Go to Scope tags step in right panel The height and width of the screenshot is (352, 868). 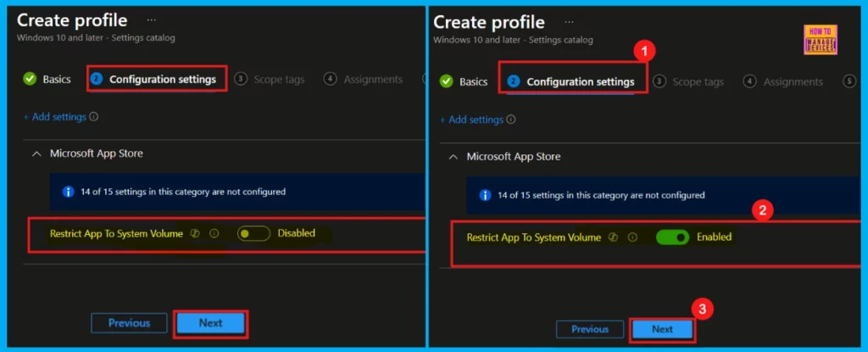pyautogui.click(x=688, y=82)
